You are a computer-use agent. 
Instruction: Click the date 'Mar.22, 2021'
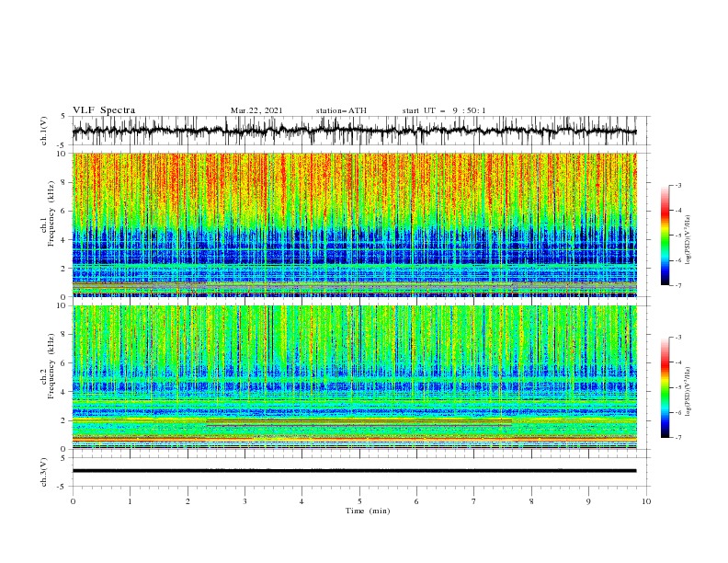point(256,110)
